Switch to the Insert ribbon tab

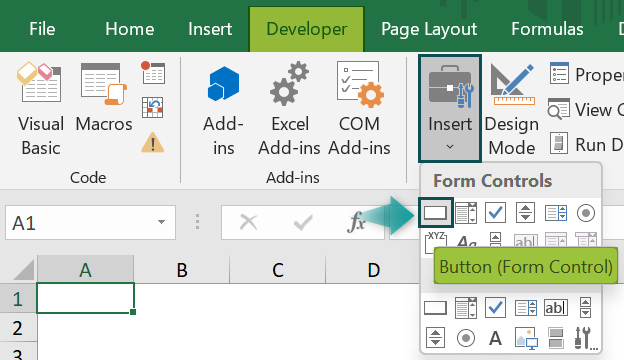click(210, 29)
